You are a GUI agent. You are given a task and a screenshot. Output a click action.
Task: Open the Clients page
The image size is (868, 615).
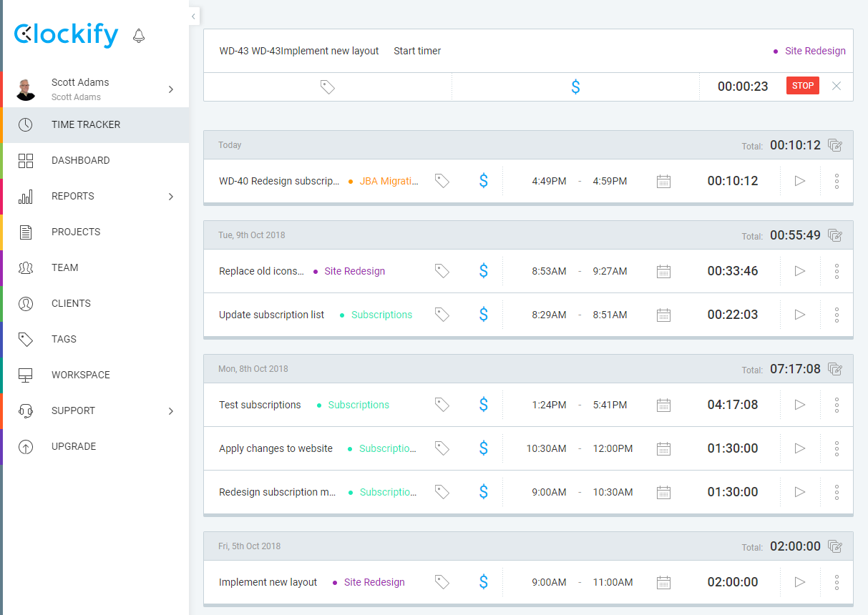(94, 303)
